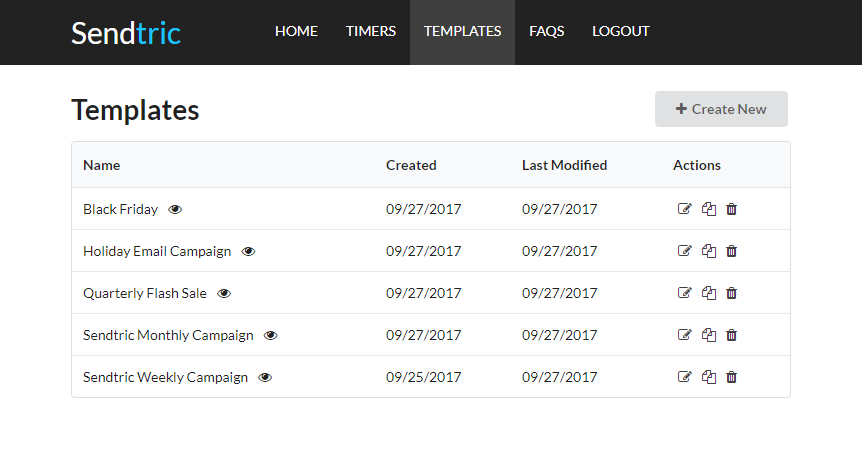Go to the FAQs page
The height and width of the screenshot is (463, 862).
546,31
